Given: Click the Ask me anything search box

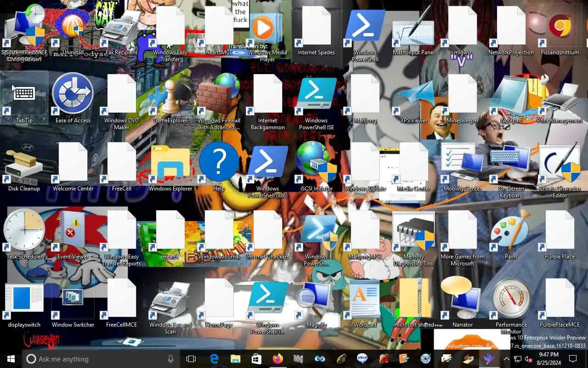Looking at the screenshot, I should coord(101,359).
